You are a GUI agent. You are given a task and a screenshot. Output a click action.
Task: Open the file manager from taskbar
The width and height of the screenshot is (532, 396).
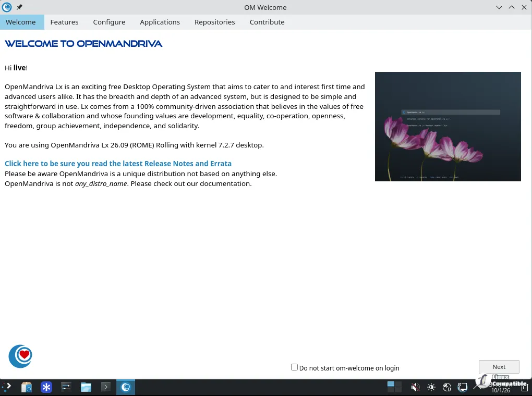pos(86,387)
